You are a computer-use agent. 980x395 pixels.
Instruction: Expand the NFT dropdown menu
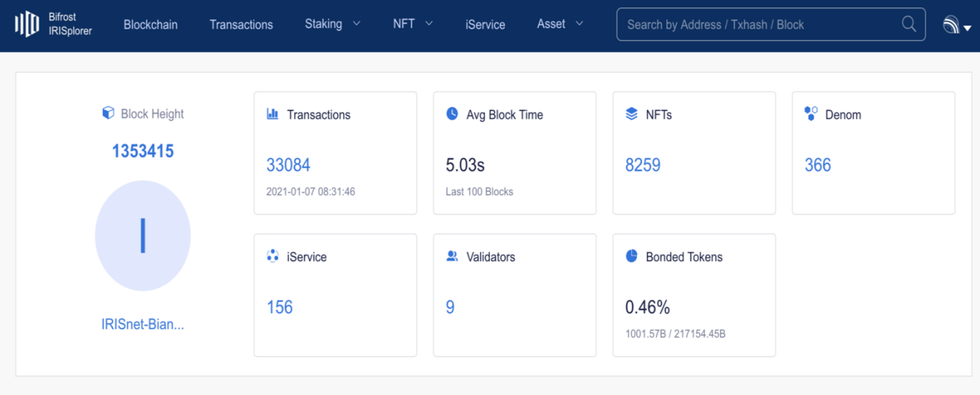[x=412, y=24]
